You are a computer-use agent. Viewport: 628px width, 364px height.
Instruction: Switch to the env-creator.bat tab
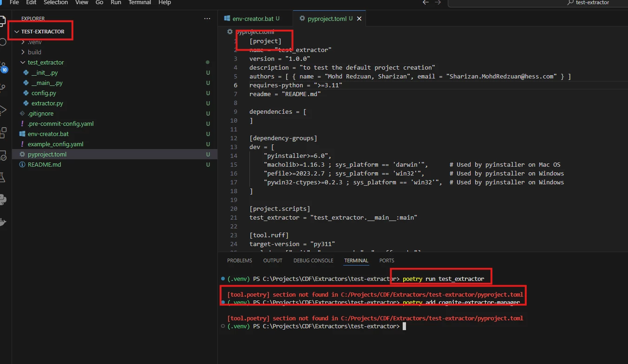coord(252,19)
